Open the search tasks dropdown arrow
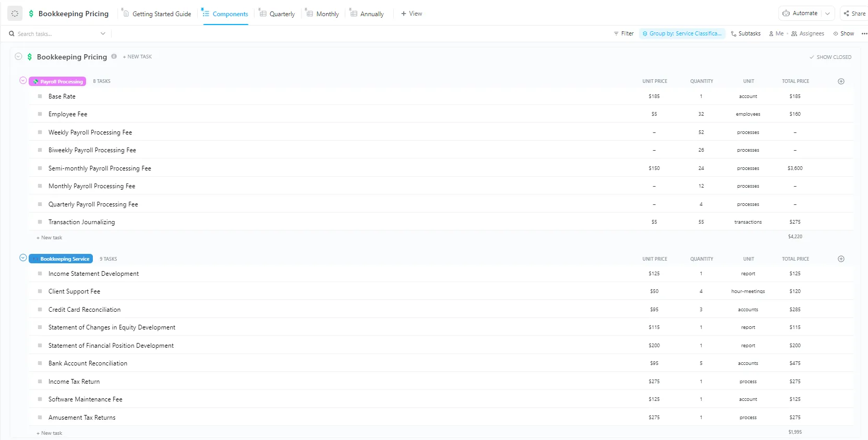The height and width of the screenshot is (440, 868). click(x=103, y=33)
